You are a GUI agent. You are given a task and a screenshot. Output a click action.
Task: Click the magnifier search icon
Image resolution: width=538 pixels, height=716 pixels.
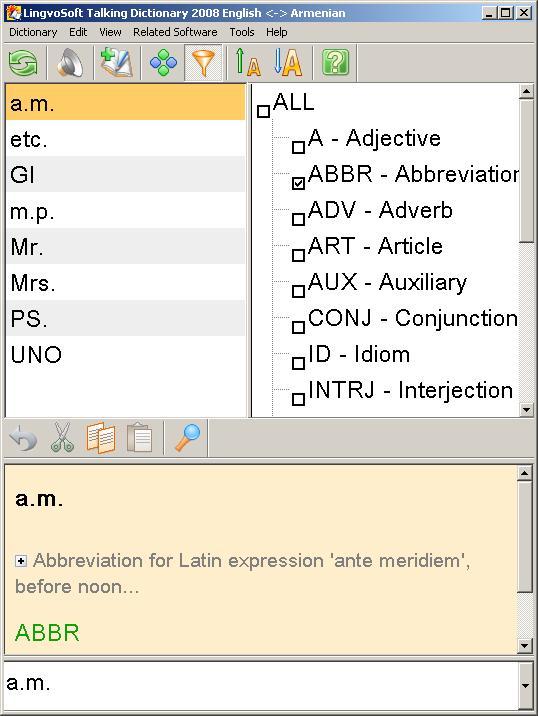pyautogui.click(x=187, y=438)
